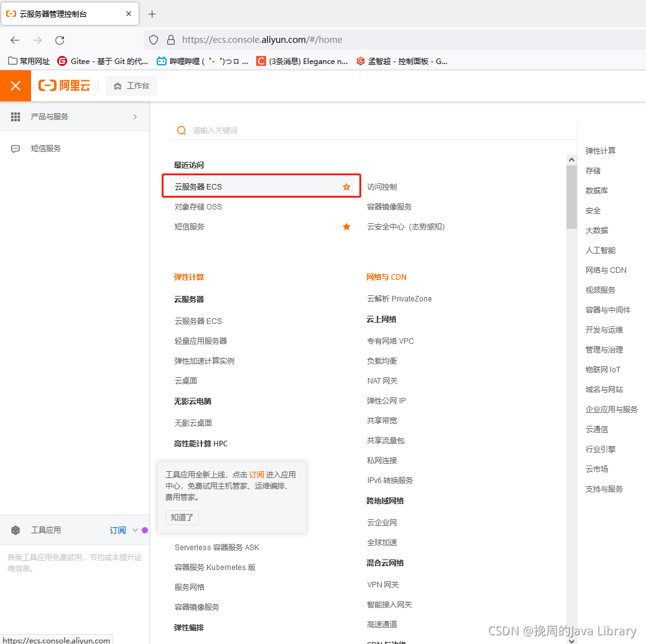The image size is (646, 644).
Task: Click the grid icon beside 产品与服务
Action: point(16,117)
